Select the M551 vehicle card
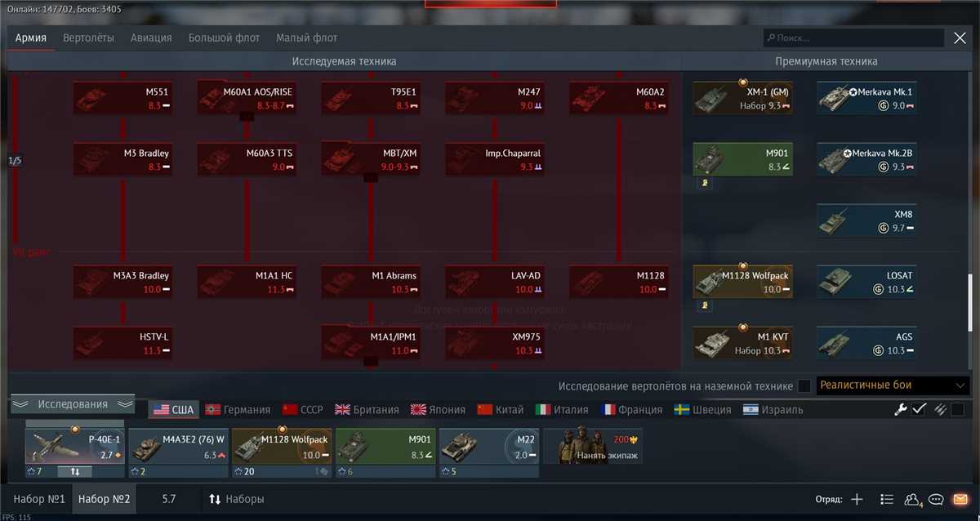The height and width of the screenshot is (521, 980). tap(122, 98)
